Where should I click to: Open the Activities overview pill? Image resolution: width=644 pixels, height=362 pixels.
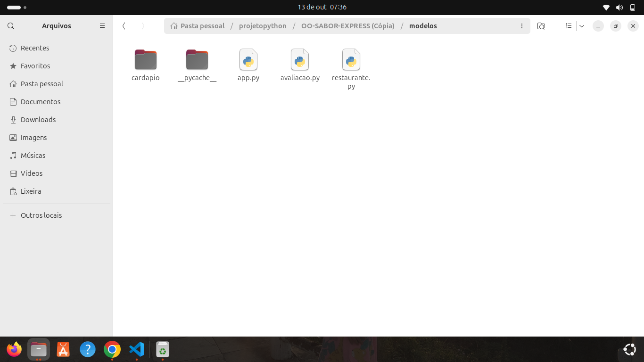17,8
